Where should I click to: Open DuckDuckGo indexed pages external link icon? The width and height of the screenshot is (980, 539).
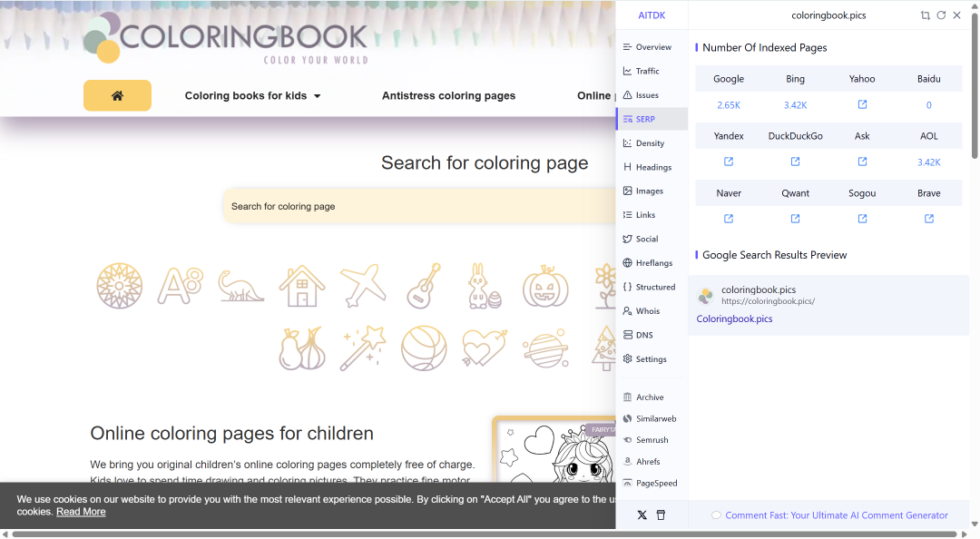[x=795, y=162]
